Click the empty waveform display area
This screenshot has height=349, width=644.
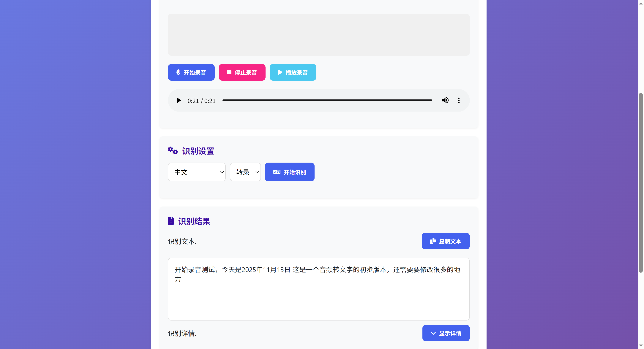pos(318,35)
